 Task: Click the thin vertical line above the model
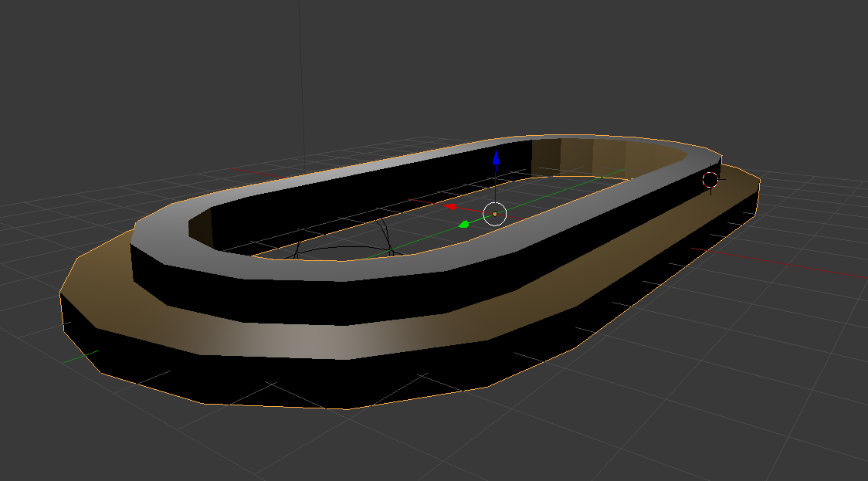click(x=302, y=77)
